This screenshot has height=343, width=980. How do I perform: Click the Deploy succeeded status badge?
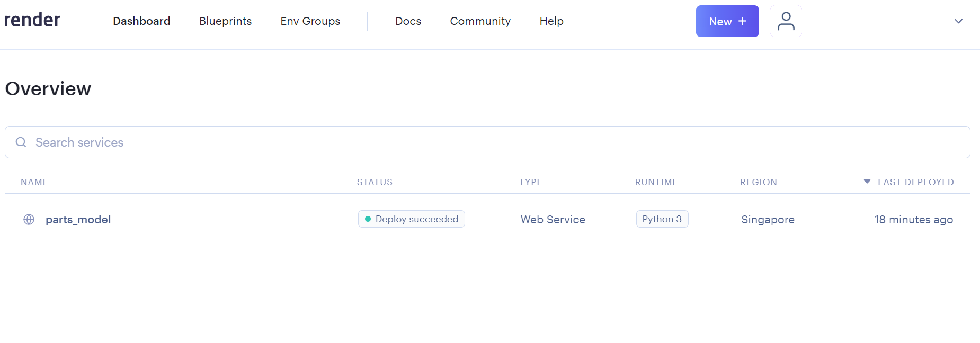pyautogui.click(x=412, y=219)
